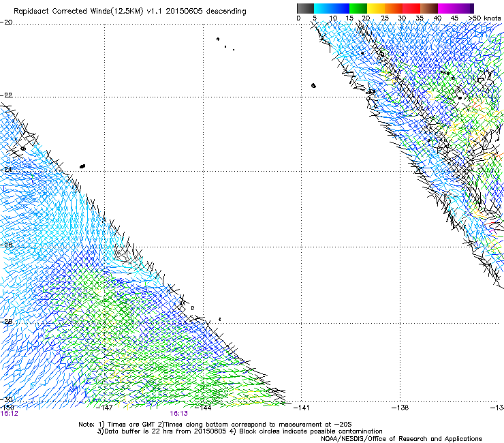Image resolution: width=504 pixels, height=443 pixels.
Task: Click the longitude label "-138"
Action: coord(400,408)
